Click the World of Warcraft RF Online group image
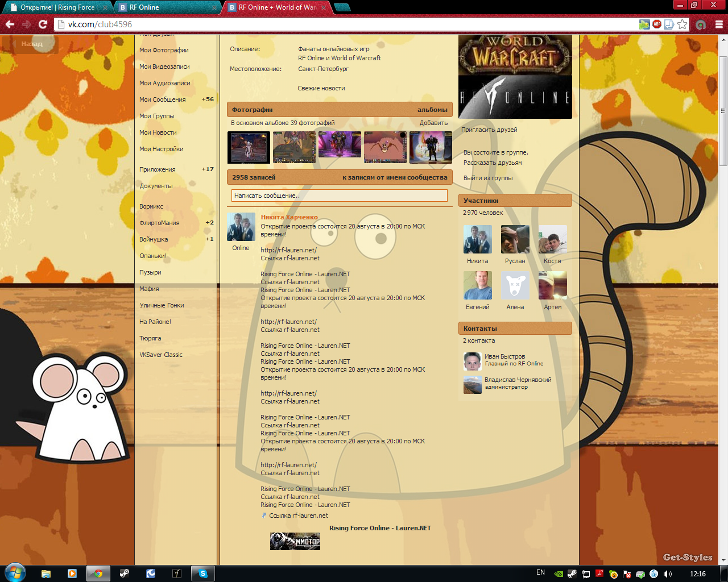 coord(515,77)
